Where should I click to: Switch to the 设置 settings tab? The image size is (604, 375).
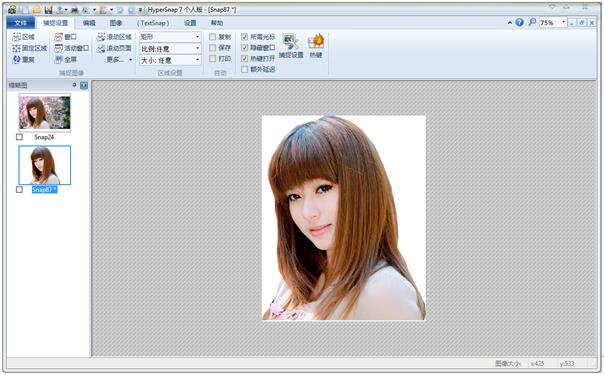(190, 23)
